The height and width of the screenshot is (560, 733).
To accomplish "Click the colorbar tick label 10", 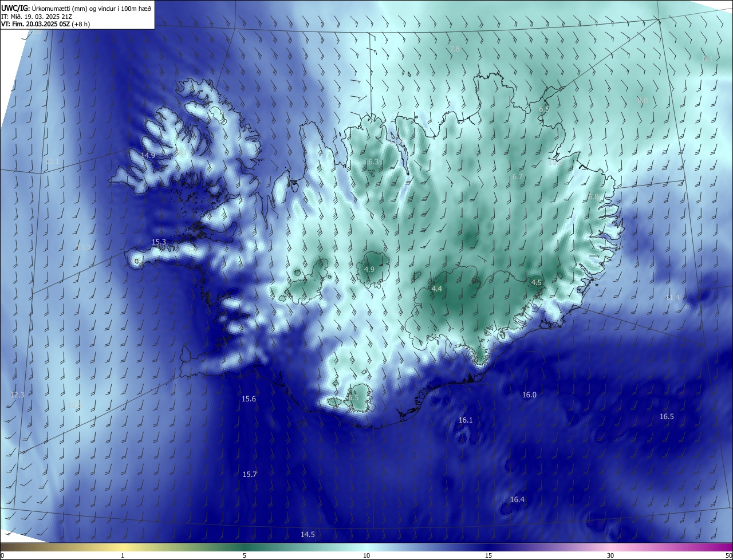I will pyautogui.click(x=366, y=555).
